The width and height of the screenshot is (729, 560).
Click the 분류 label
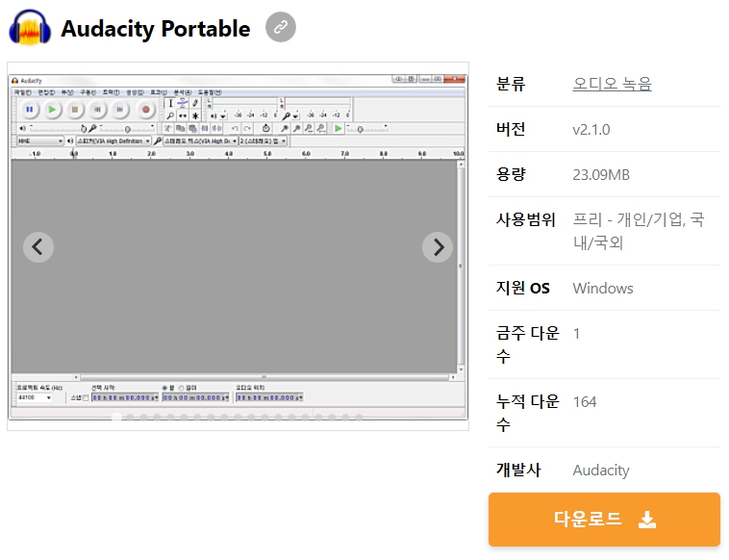coord(511,84)
